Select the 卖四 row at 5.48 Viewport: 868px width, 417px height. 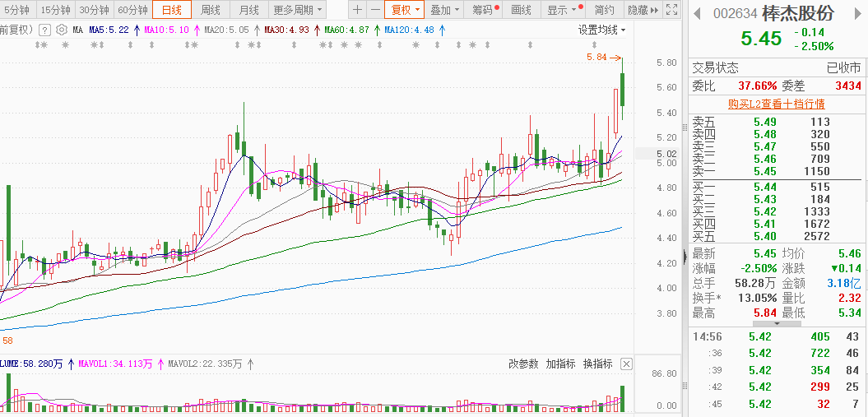pos(776,134)
